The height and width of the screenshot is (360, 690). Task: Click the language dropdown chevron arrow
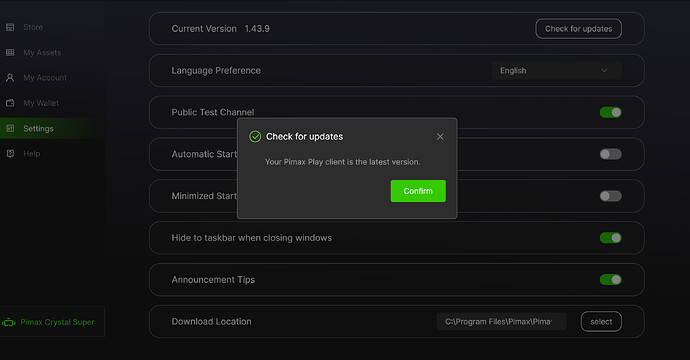[x=604, y=70]
